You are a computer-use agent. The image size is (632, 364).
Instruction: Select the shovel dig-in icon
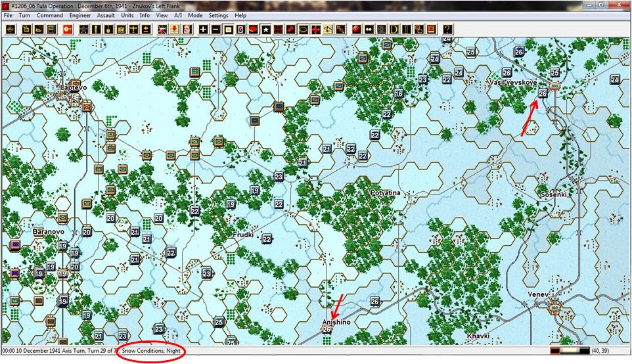pos(108,30)
